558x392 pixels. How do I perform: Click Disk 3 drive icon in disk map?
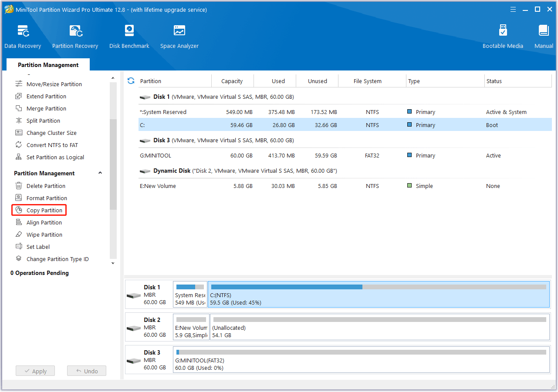(x=134, y=361)
